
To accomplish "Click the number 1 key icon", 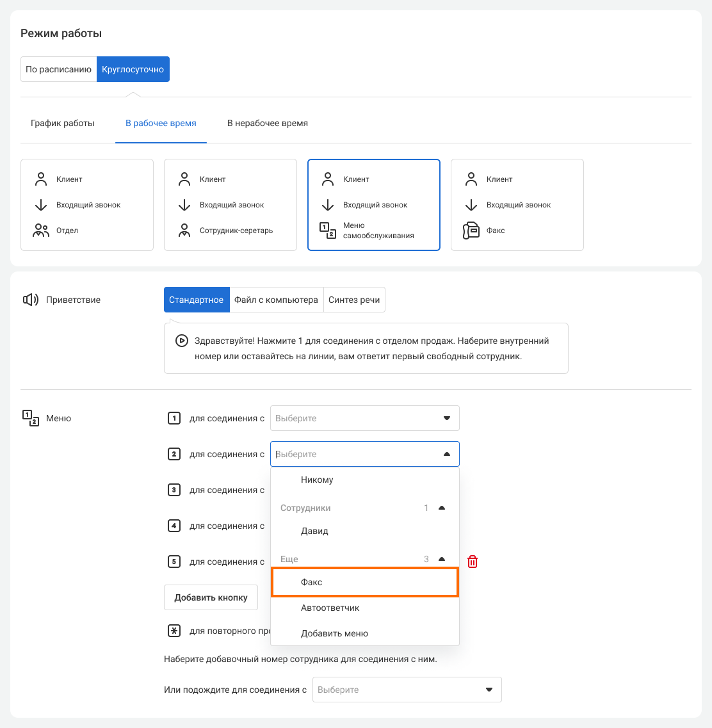I will pos(174,418).
